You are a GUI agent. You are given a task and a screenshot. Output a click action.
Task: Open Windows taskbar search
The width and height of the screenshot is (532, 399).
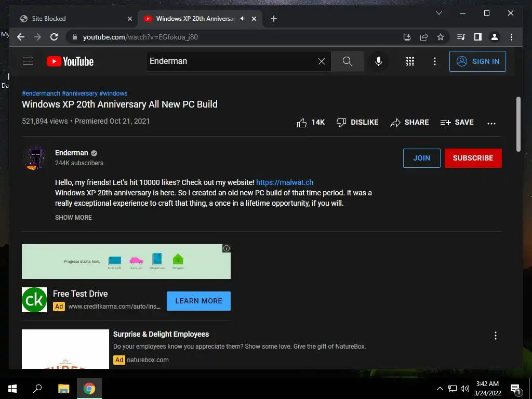click(x=37, y=389)
